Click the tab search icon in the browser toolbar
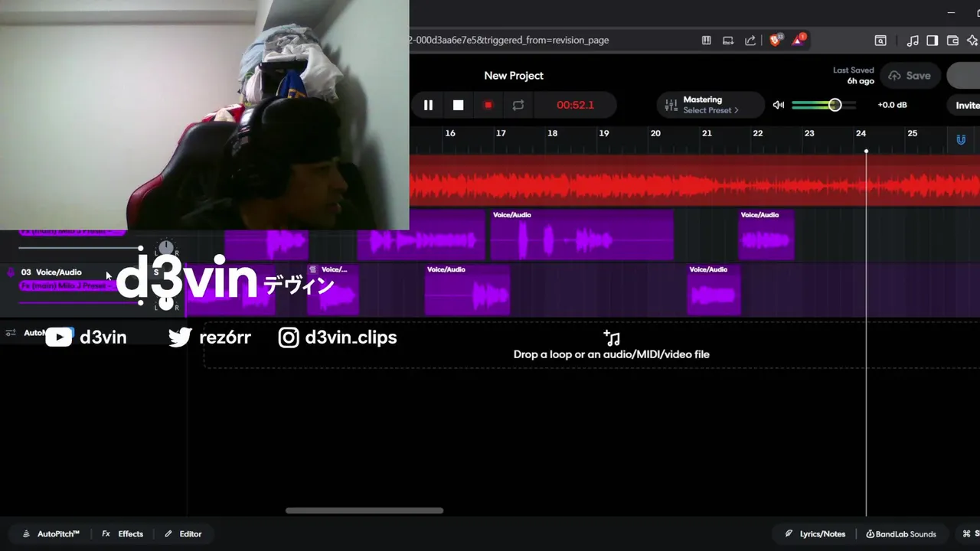The width and height of the screenshot is (980, 551). [880, 41]
